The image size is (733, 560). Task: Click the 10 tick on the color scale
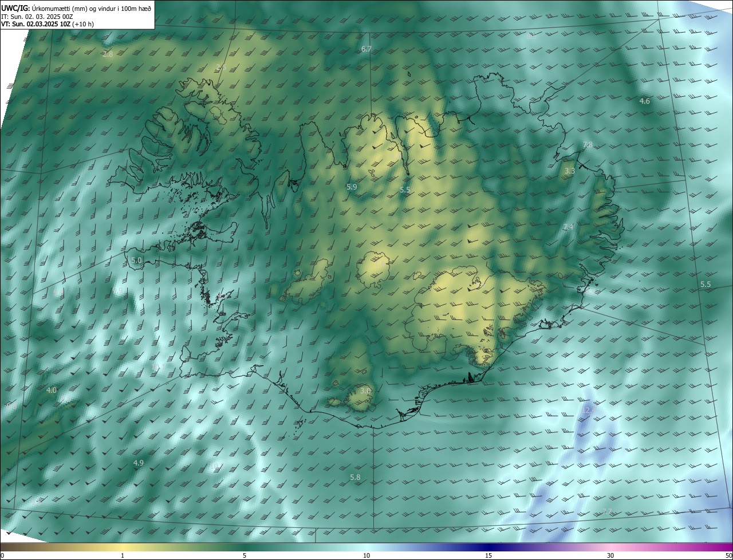(x=366, y=555)
